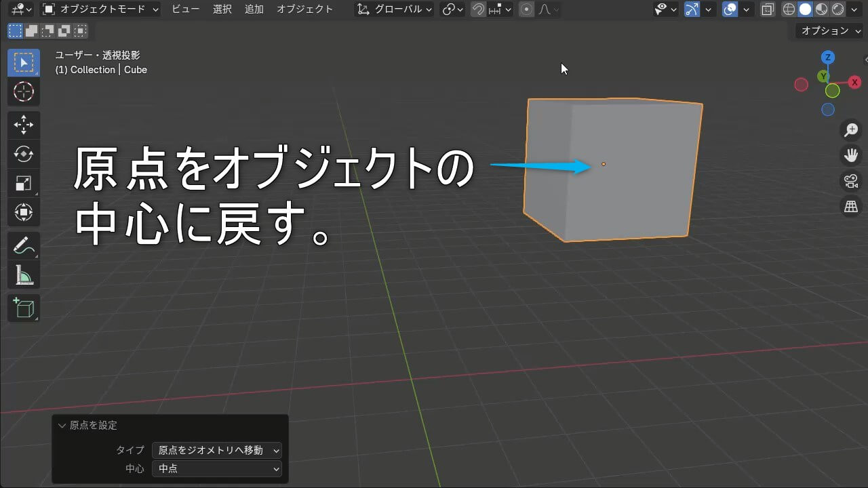Open the グローバル transform orientation dropdown
Image resolution: width=868 pixels, height=488 pixels.
tap(395, 9)
